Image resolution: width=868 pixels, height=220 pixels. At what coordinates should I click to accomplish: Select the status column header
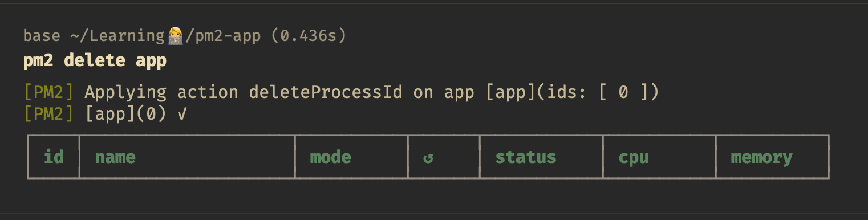coord(525,157)
